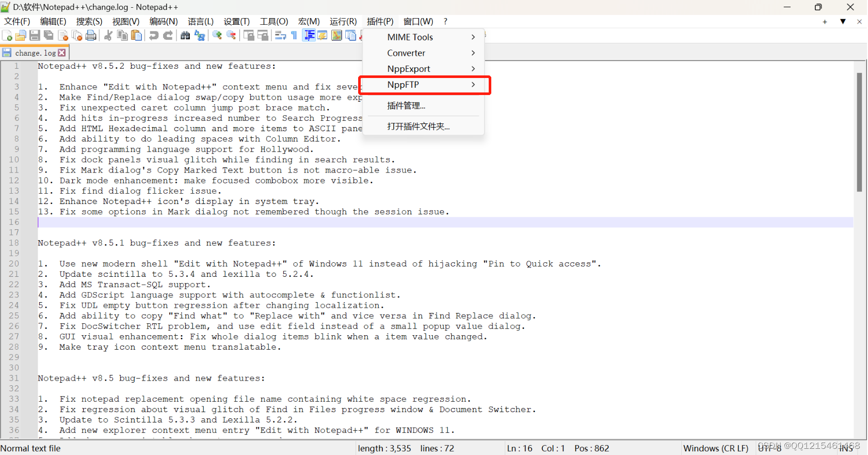Click the Redo arrow icon
Viewport: 868px width, 455px height.
coord(168,35)
